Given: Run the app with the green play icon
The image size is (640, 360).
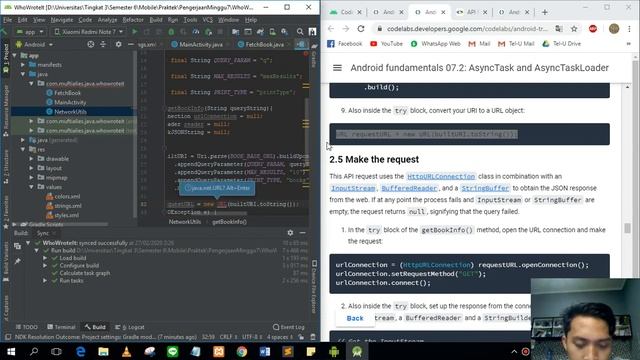Looking at the screenshot, I should point(134,32).
